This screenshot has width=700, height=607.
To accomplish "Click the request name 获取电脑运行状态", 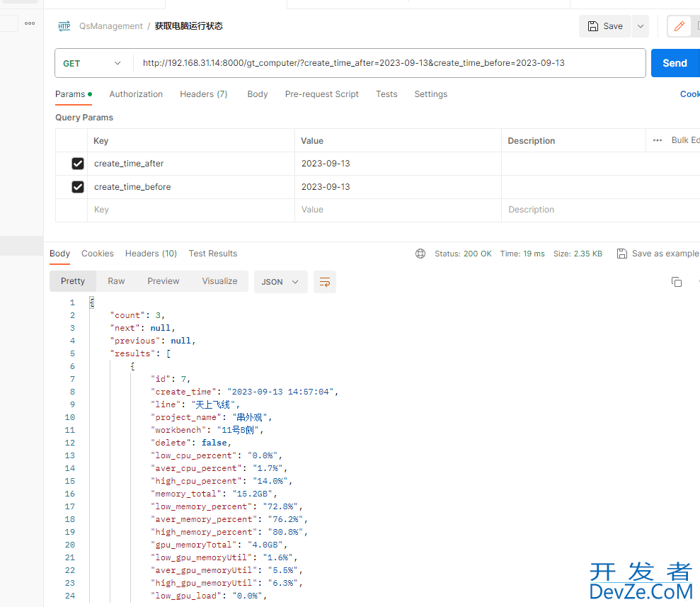I will pyautogui.click(x=188, y=26).
